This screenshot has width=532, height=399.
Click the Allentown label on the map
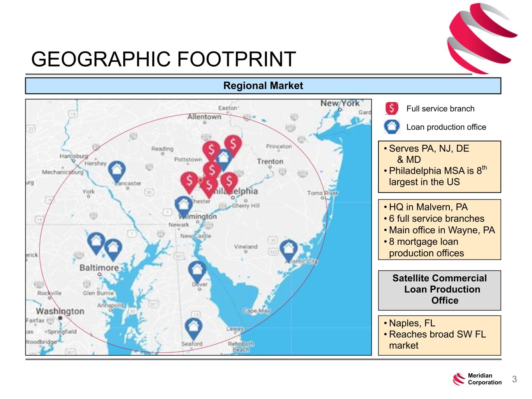[204, 117]
